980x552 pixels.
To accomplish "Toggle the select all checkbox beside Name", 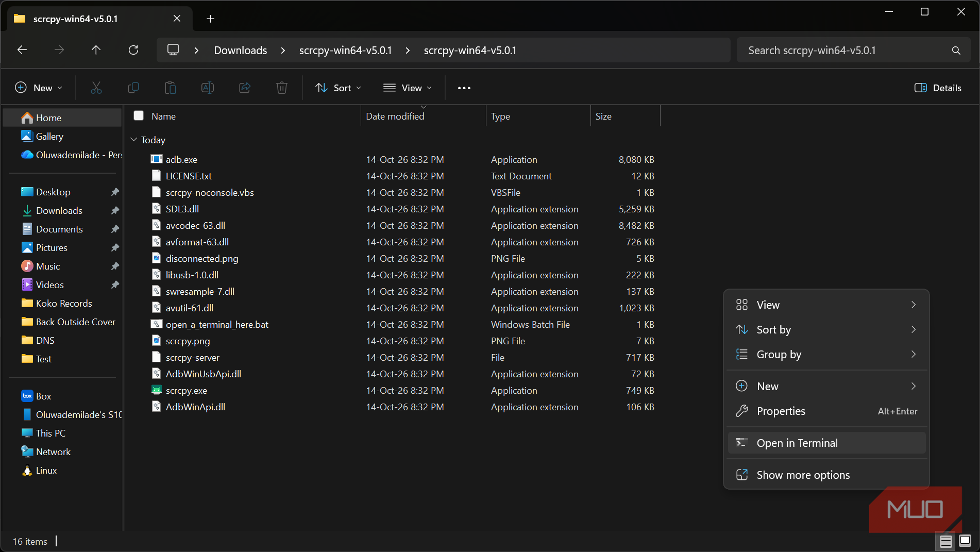I will pyautogui.click(x=138, y=116).
